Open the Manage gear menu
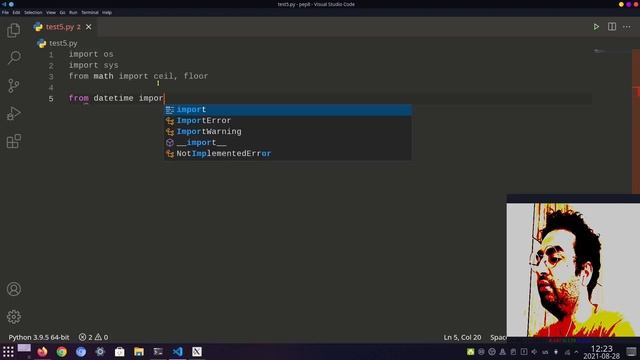The image size is (640, 360). 13,317
